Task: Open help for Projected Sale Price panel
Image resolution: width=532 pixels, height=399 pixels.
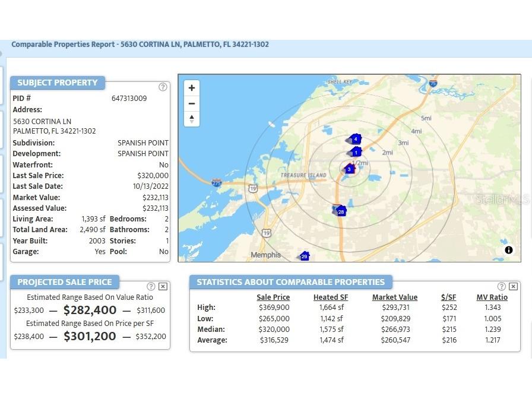Action: click(x=151, y=286)
